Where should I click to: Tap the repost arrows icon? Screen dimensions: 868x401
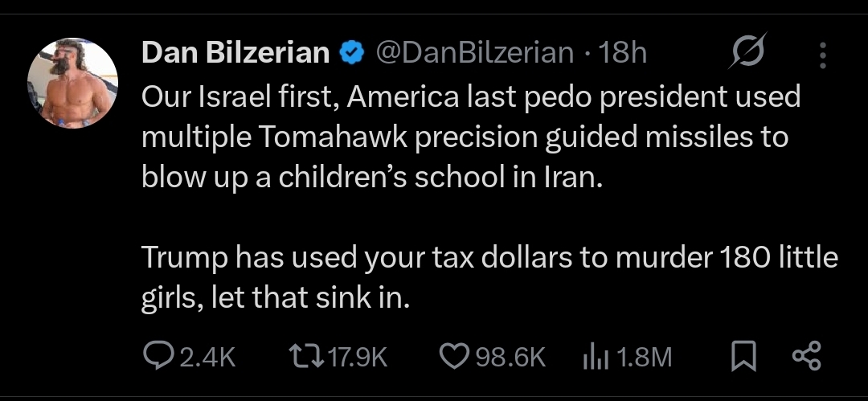point(303,356)
